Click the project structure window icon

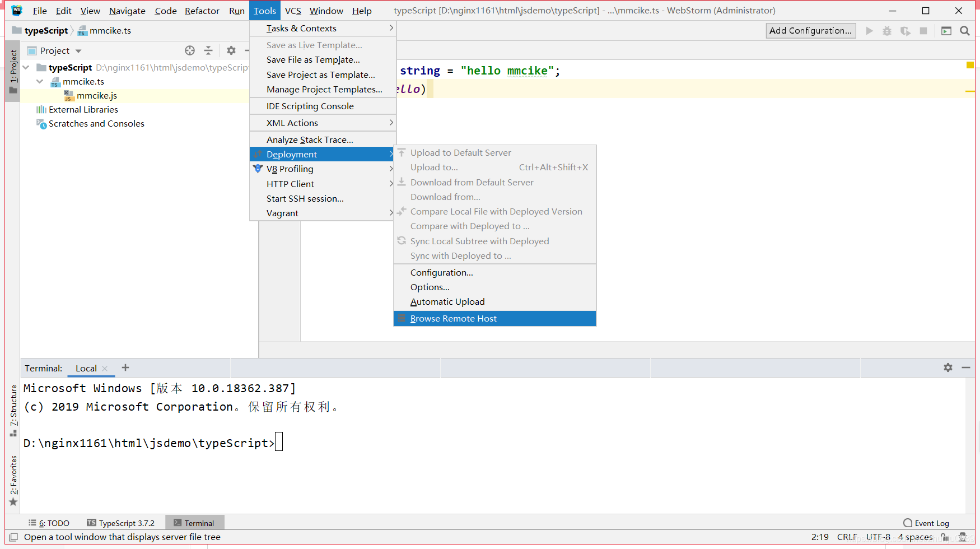[x=946, y=31]
